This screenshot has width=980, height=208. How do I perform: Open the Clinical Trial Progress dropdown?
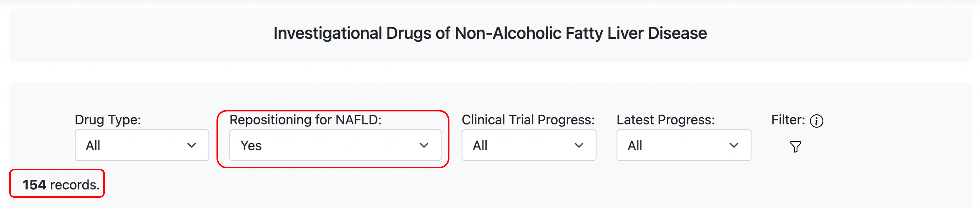pos(529,145)
